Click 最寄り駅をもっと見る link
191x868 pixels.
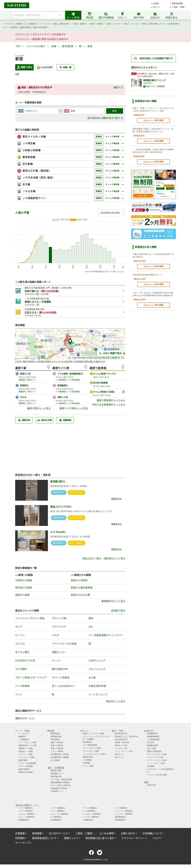[39, 408]
